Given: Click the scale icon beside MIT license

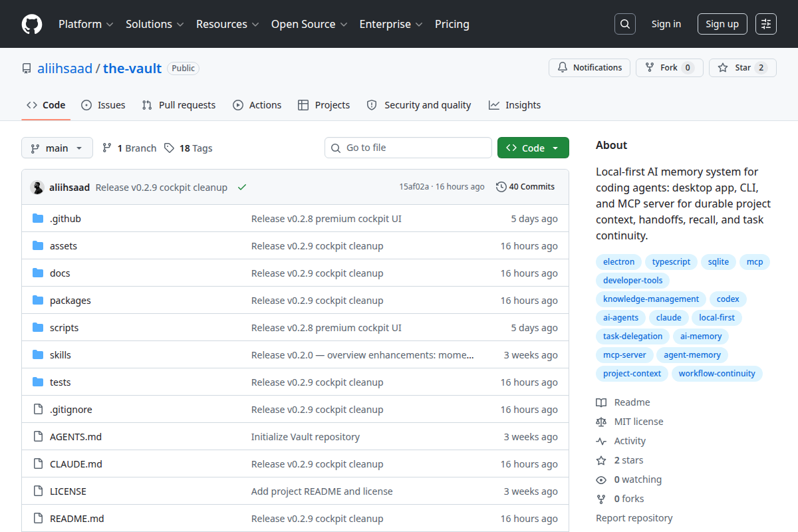Looking at the screenshot, I should (x=601, y=422).
